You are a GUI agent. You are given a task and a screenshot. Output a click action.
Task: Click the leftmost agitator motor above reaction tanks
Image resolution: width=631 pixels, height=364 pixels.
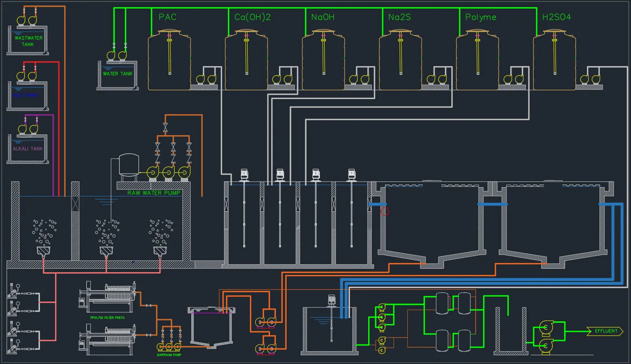point(244,174)
